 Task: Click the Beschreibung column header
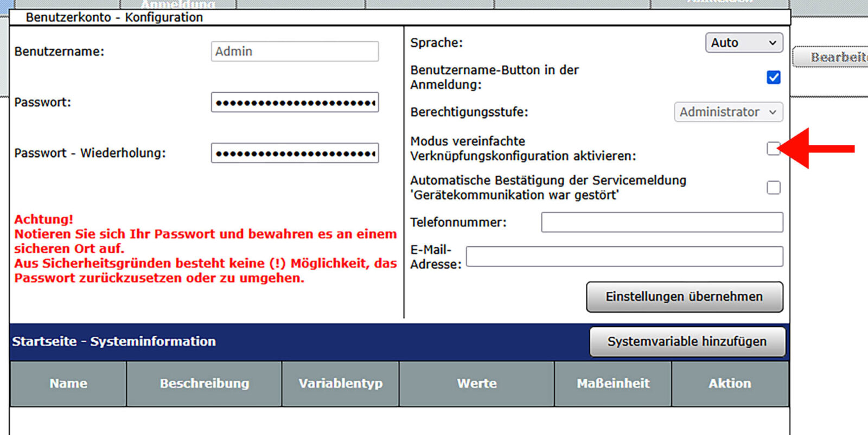tap(205, 383)
